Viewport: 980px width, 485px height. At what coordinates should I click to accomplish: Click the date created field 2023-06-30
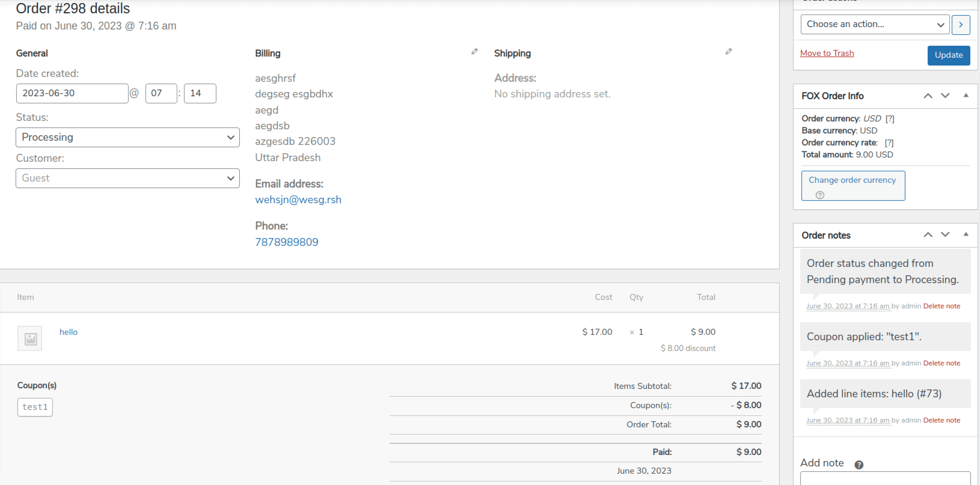point(72,93)
